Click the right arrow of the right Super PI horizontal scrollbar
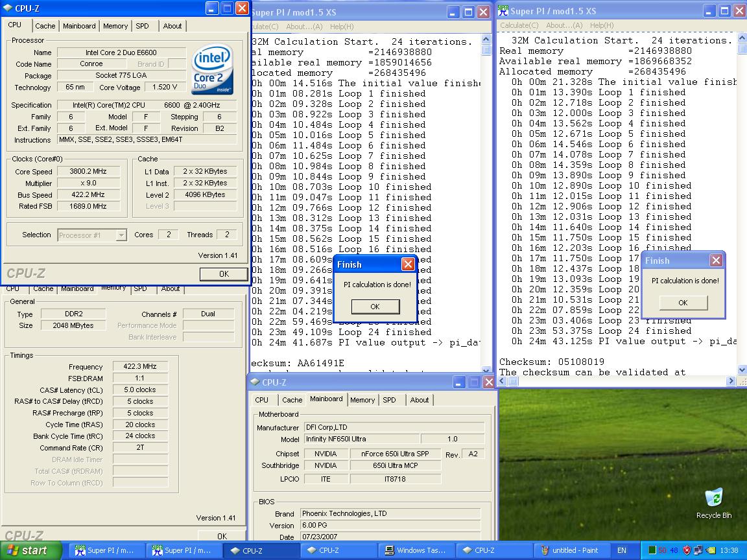The height and width of the screenshot is (560, 747). (x=731, y=381)
